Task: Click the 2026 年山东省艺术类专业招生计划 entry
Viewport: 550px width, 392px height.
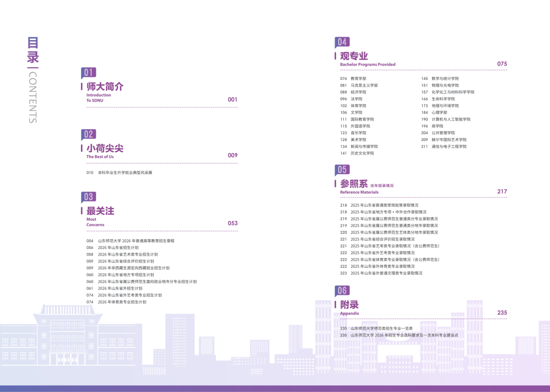Action: [122, 255]
